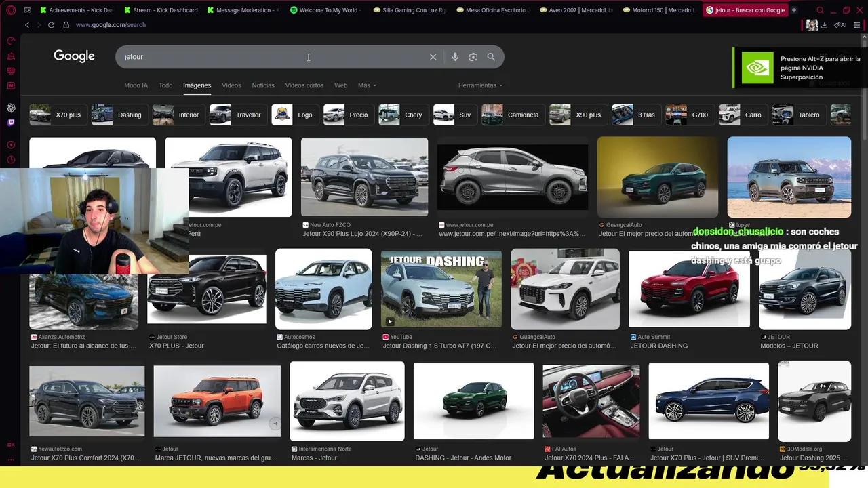Open the Opera GX main menu logo
Viewport: 868px width, 488px height.
tap(11, 10)
